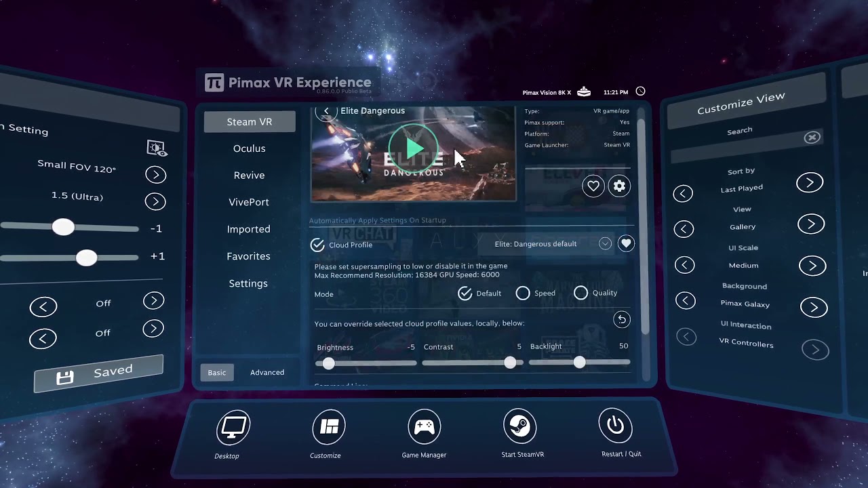The height and width of the screenshot is (488, 868).
Task: Click slider handle with value -1 in left panel
Action: pyautogui.click(x=63, y=227)
